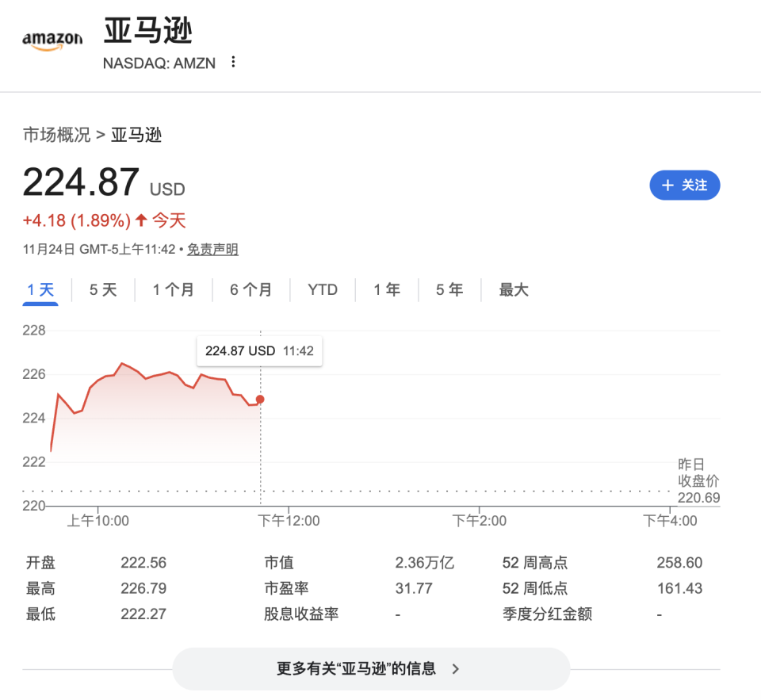Switch to the 1年 chart
The width and height of the screenshot is (761, 700).
(386, 289)
